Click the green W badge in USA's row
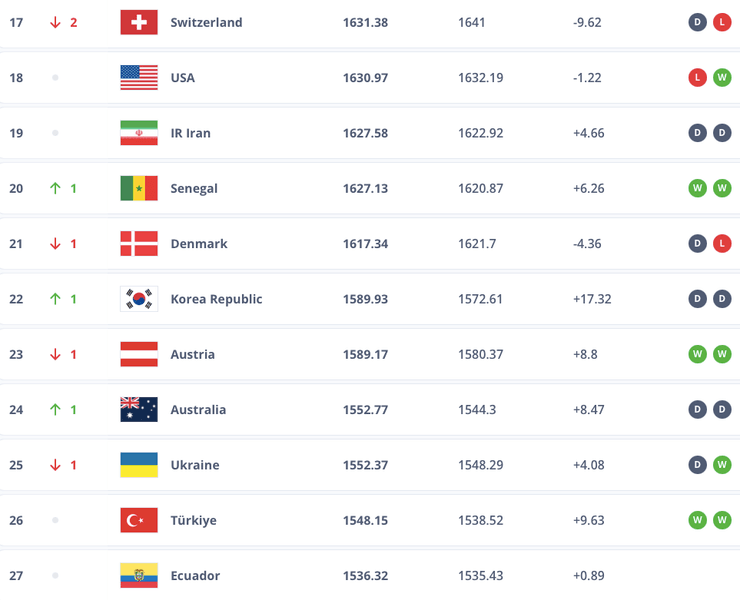The width and height of the screenshot is (740, 600). pos(722,77)
